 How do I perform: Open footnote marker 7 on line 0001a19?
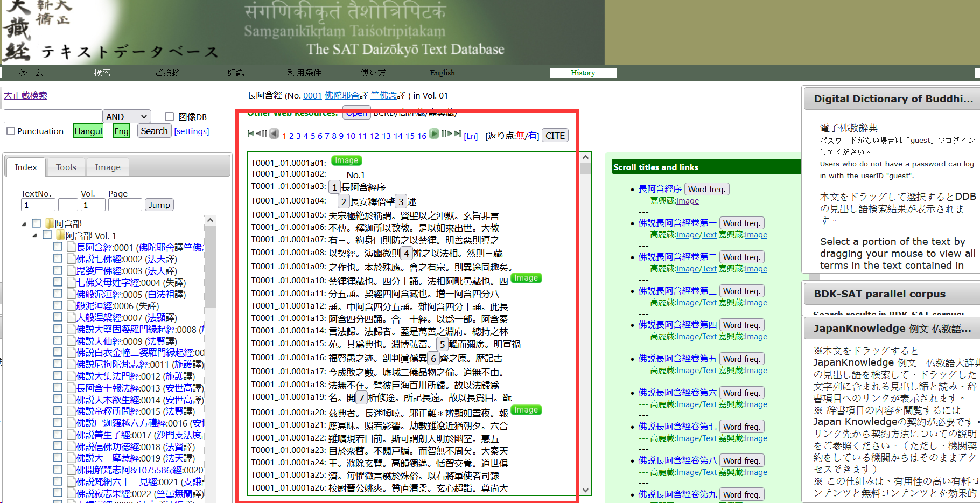point(362,398)
